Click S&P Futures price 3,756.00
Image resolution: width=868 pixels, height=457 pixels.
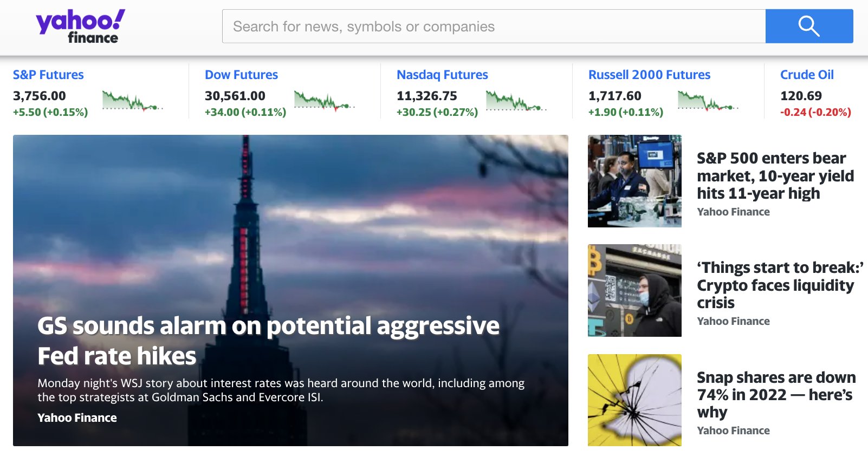40,96
